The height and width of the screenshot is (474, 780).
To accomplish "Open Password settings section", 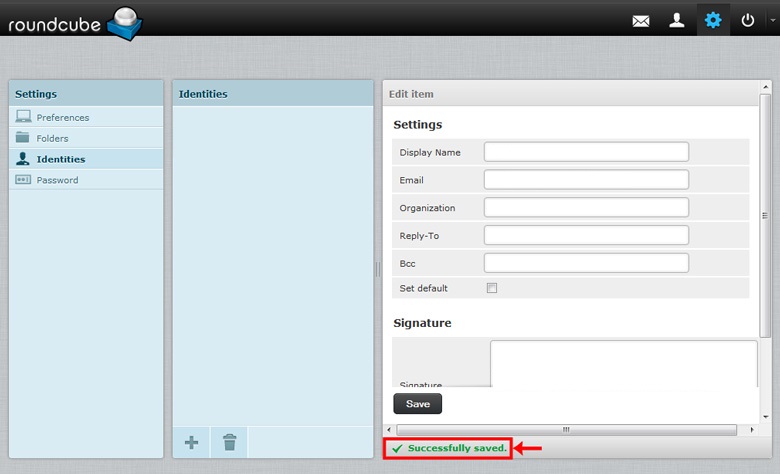I will coord(57,180).
